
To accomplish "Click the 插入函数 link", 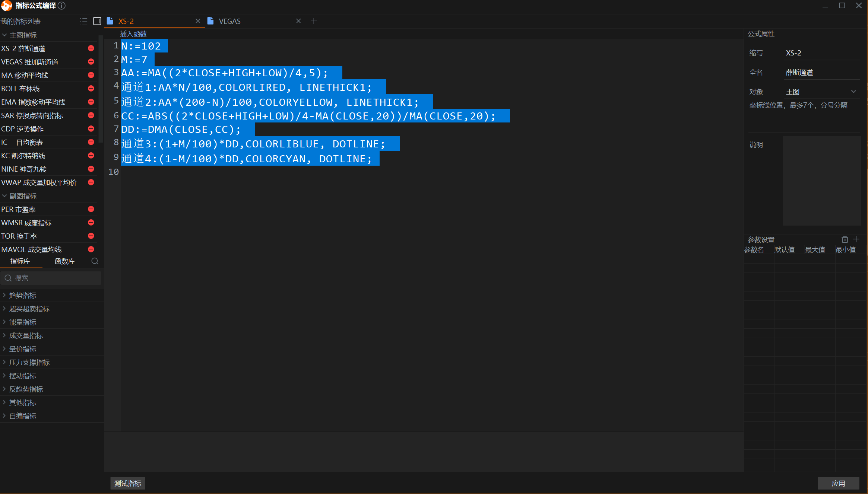I will click(x=133, y=34).
